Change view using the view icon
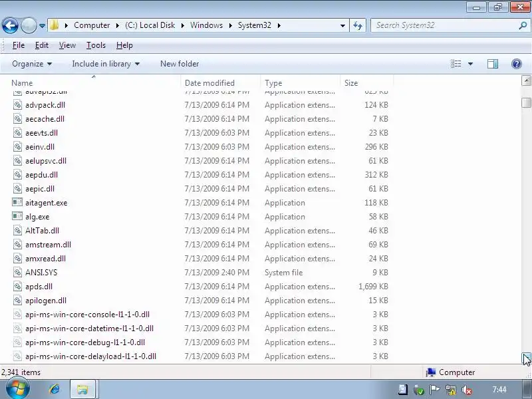 click(456, 64)
